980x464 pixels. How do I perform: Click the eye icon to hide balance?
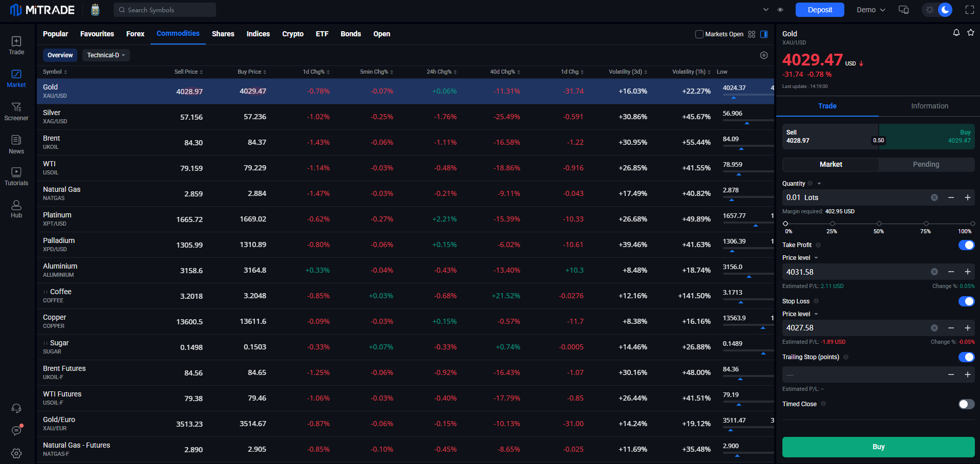780,10
